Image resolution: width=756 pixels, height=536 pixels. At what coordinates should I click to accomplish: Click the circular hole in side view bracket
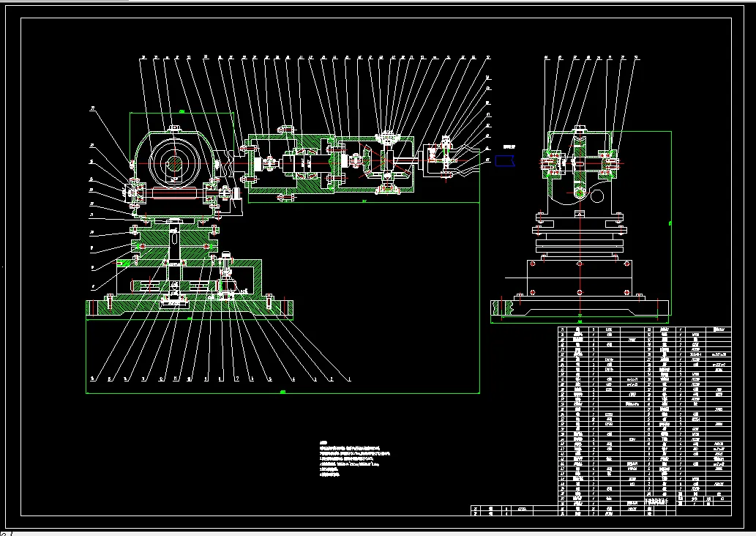597,196
